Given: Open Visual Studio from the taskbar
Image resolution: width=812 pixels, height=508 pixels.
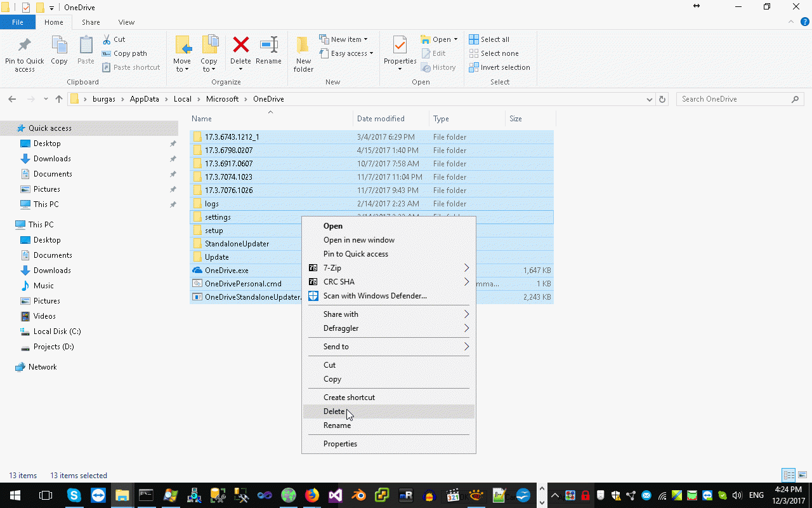Looking at the screenshot, I should coord(336,495).
